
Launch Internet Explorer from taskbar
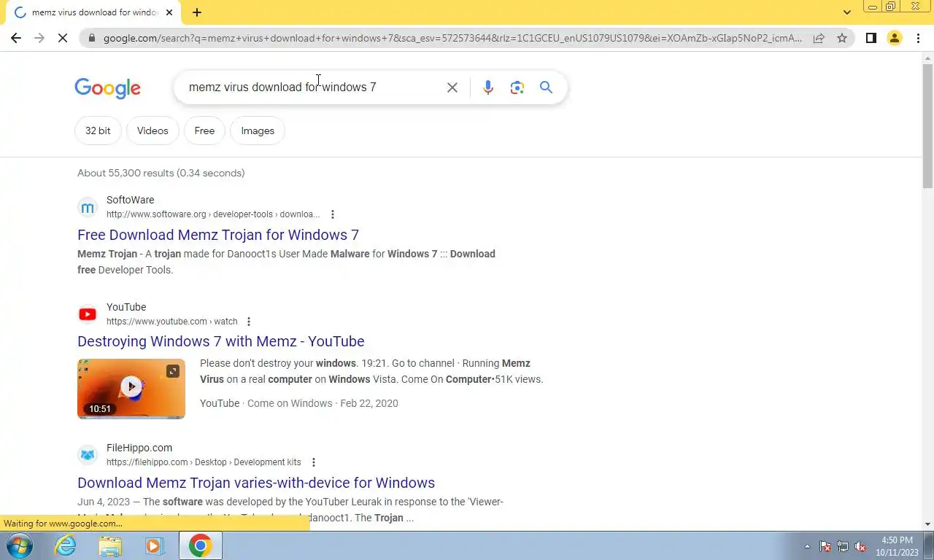[66, 545]
